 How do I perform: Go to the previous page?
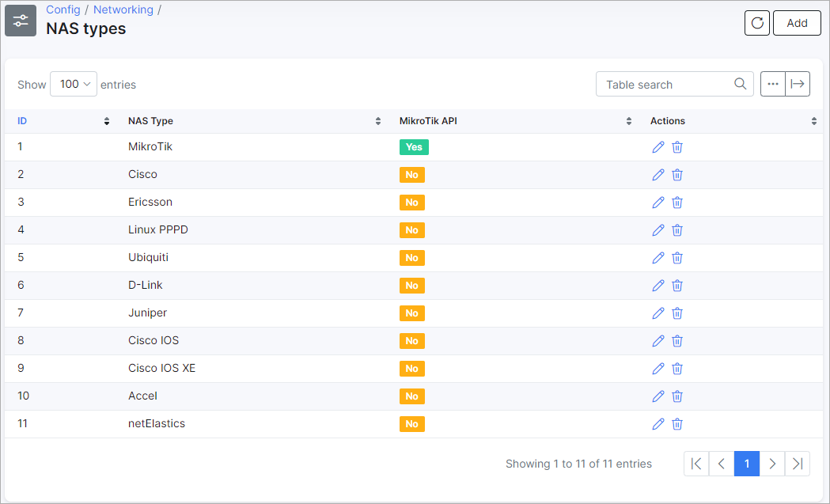coord(722,464)
